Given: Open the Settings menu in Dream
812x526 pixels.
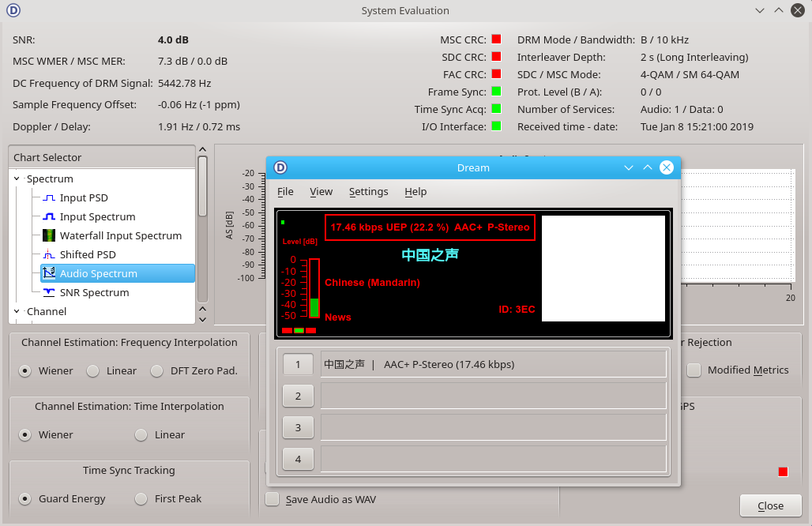Looking at the screenshot, I should click(368, 192).
